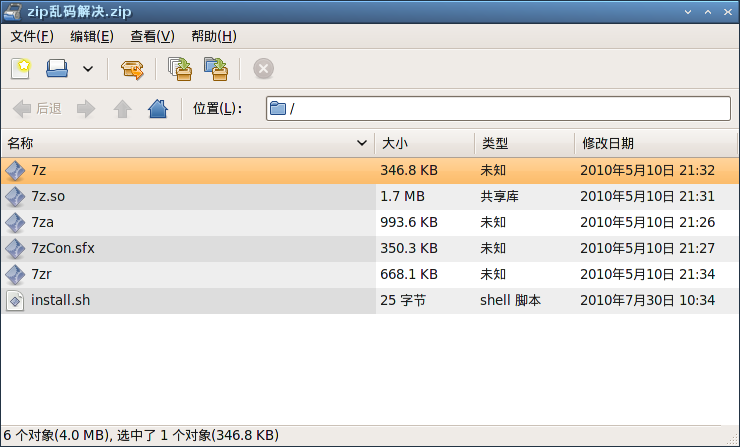Click the 25 字节 size cell

pyautogui.click(x=403, y=300)
